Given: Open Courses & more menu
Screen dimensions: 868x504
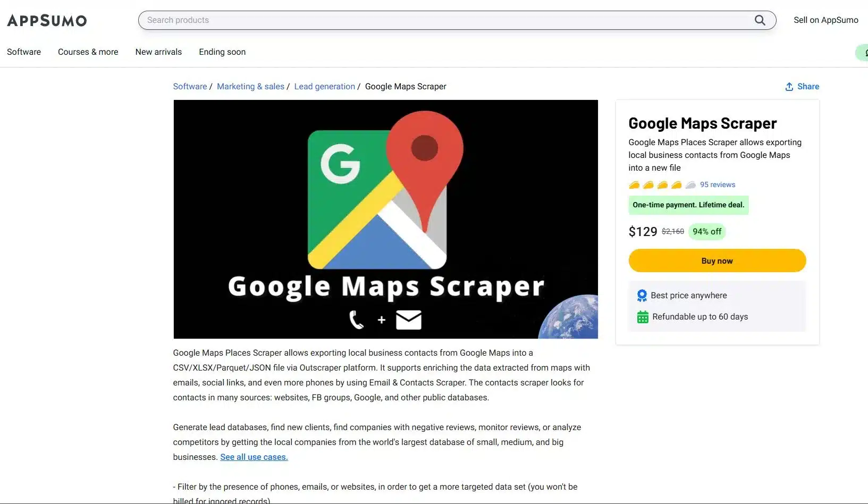Looking at the screenshot, I should [x=88, y=52].
